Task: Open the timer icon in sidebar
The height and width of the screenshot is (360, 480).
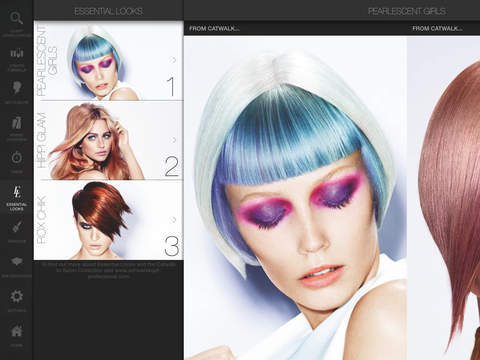Action: 16,157
